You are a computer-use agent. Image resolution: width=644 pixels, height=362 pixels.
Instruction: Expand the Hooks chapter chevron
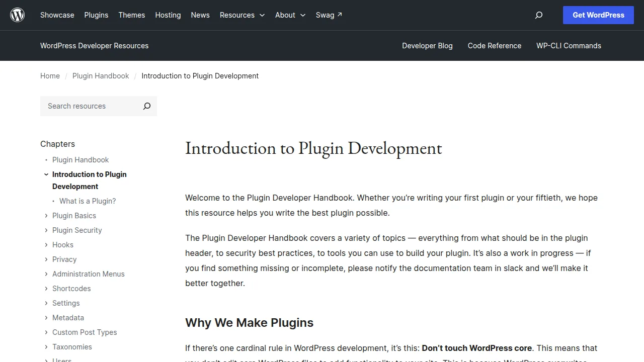coord(46,245)
